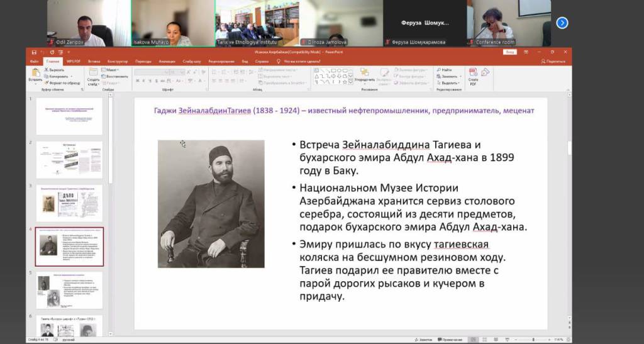Click the Cut (Вырезать) scissors icon
Screen dimensions: 644x344
click(46, 70)
